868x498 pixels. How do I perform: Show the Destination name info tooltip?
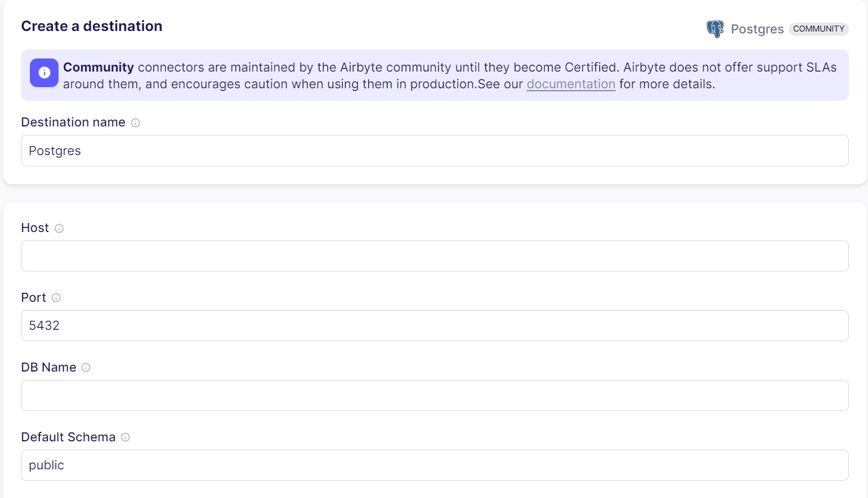pyautogui.click(x=136, y=123)
